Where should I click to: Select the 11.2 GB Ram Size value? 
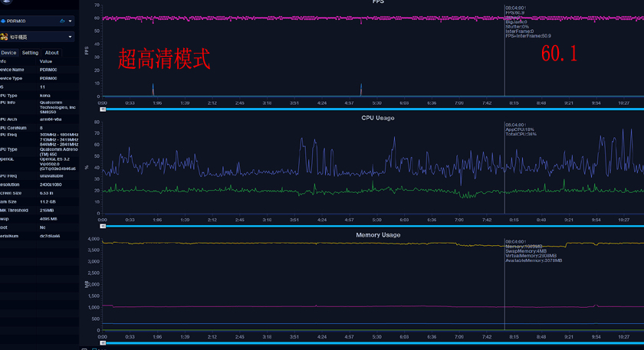tap(48, 202)
